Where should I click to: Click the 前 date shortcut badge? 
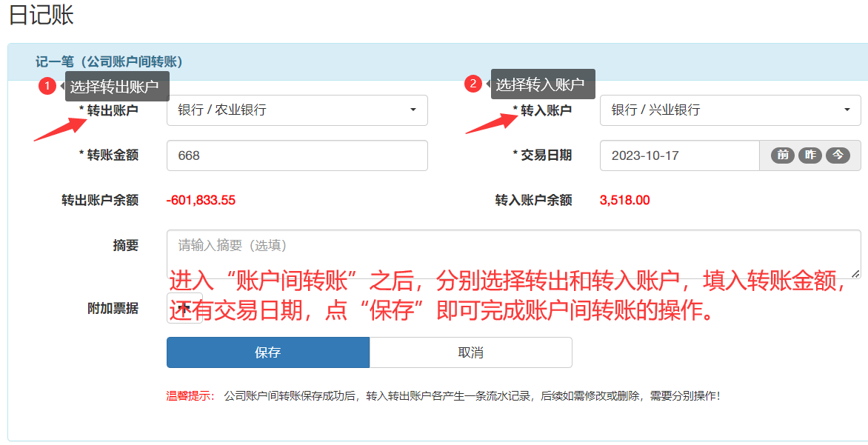(783, 155)
